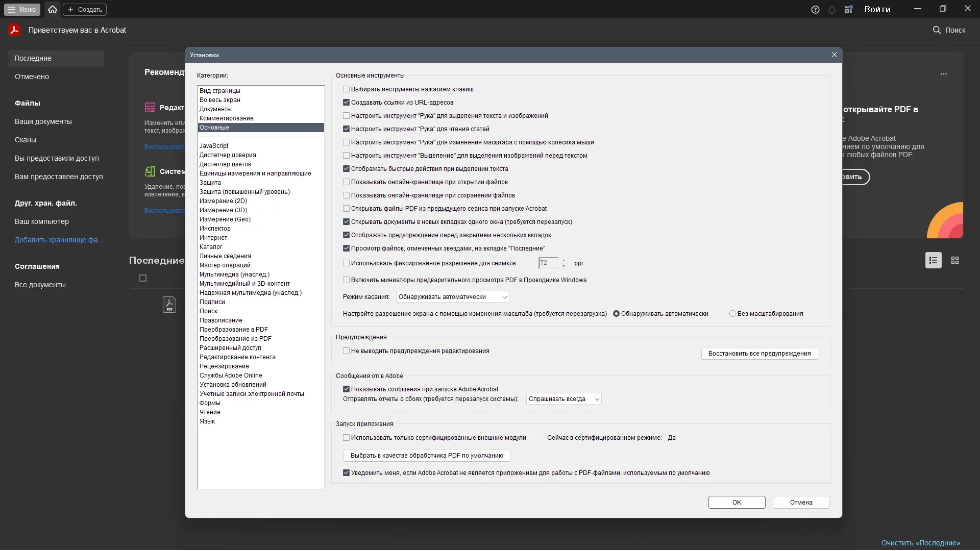Open the three-dots more options icon
The height and width of the screenshot is (551, 980).
[x=944, y=74]
